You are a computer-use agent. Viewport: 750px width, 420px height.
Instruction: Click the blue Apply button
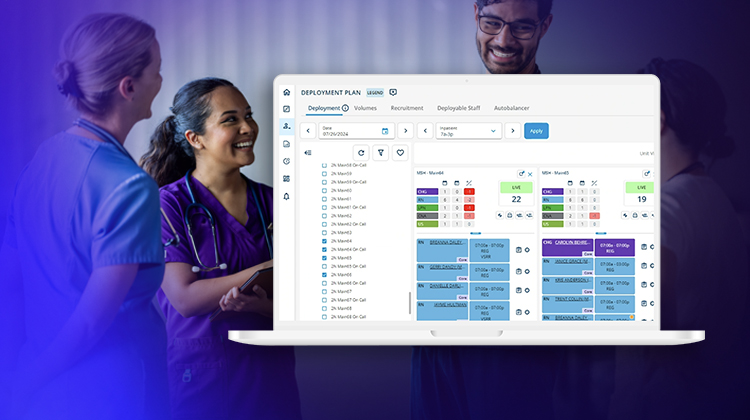[x=536, y=131]
